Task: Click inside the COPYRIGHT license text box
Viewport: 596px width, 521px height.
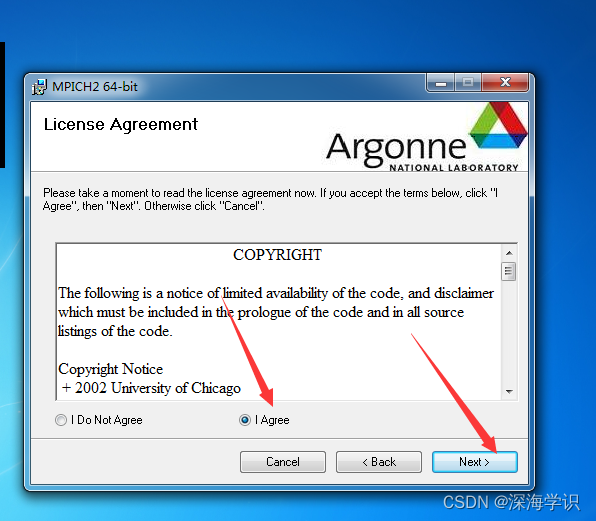Action: click(x=279, y=321)
